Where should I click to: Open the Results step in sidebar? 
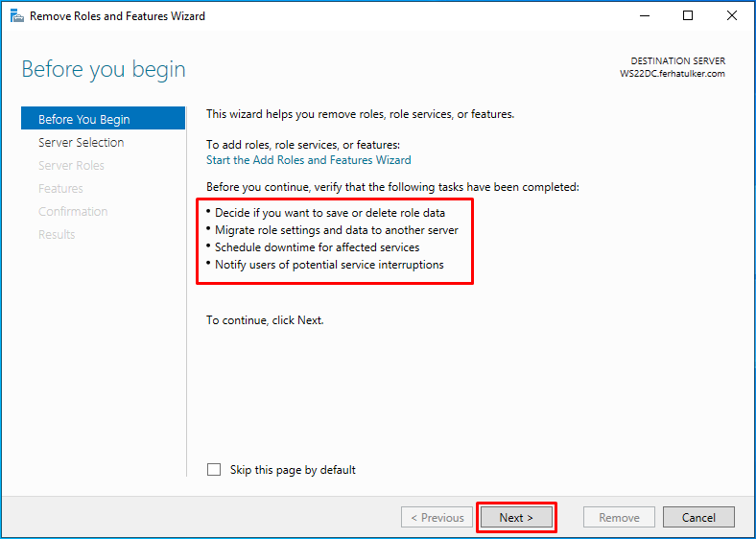(57, 234)
